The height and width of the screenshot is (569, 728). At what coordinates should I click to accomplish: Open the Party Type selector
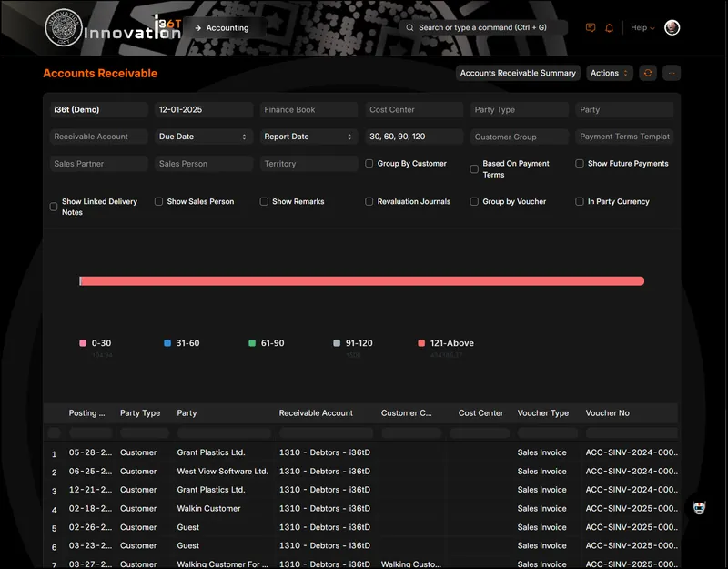[x=519, y=109]
